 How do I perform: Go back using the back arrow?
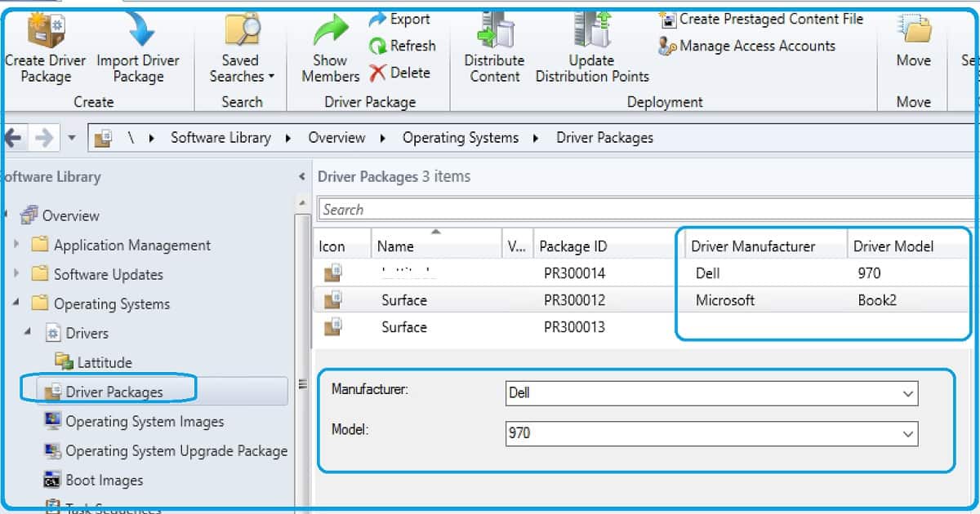[14, 138]
